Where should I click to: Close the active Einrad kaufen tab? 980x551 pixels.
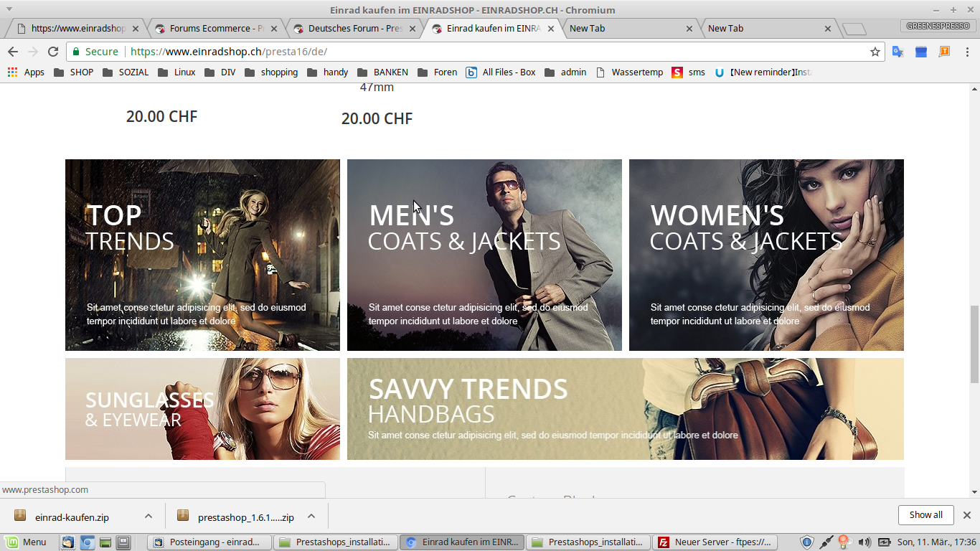tap(551, 29)
